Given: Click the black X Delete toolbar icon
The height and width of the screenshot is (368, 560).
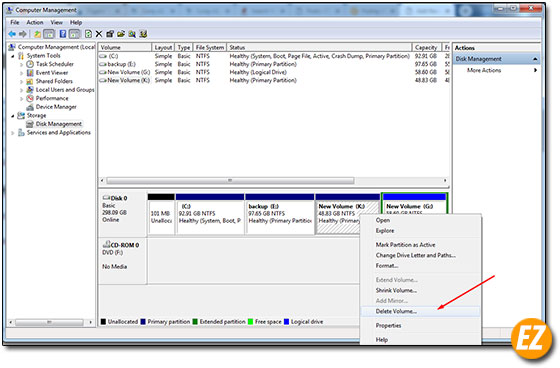Looking at the screenshot, I should 99,34.
